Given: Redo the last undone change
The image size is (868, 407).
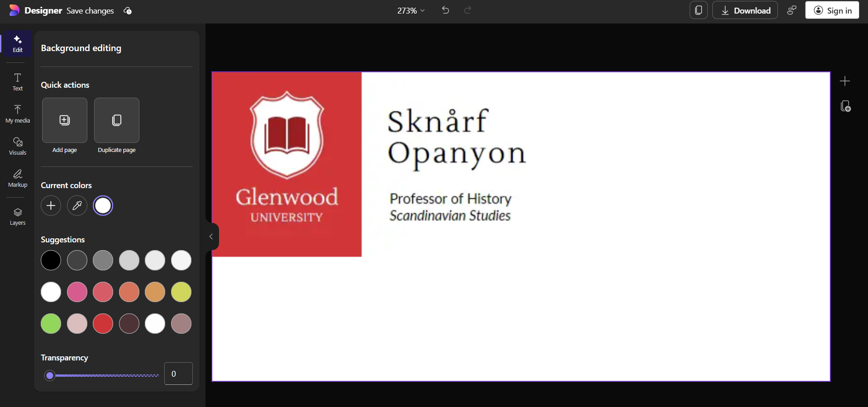Looking at the screenshot, I should 468,10.
